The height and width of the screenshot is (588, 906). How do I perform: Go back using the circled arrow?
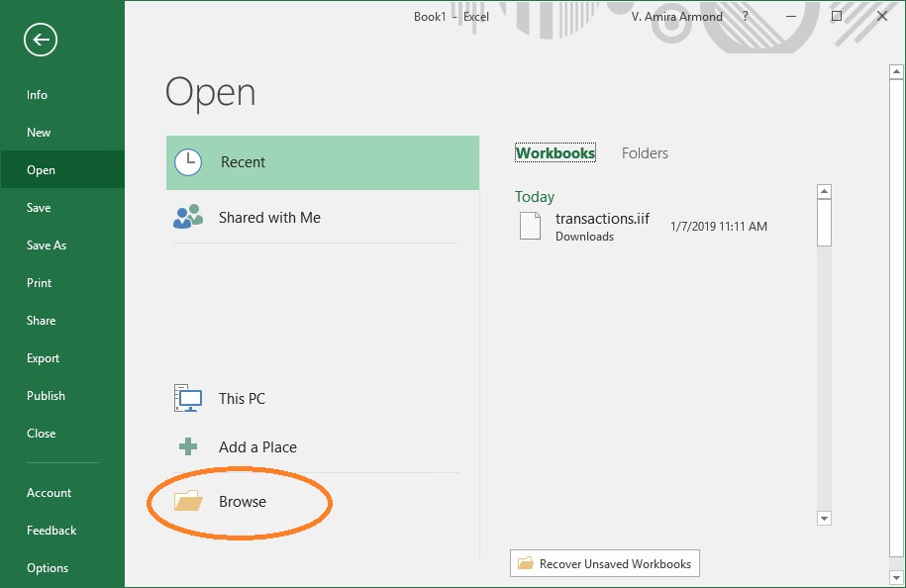(41, 40)
